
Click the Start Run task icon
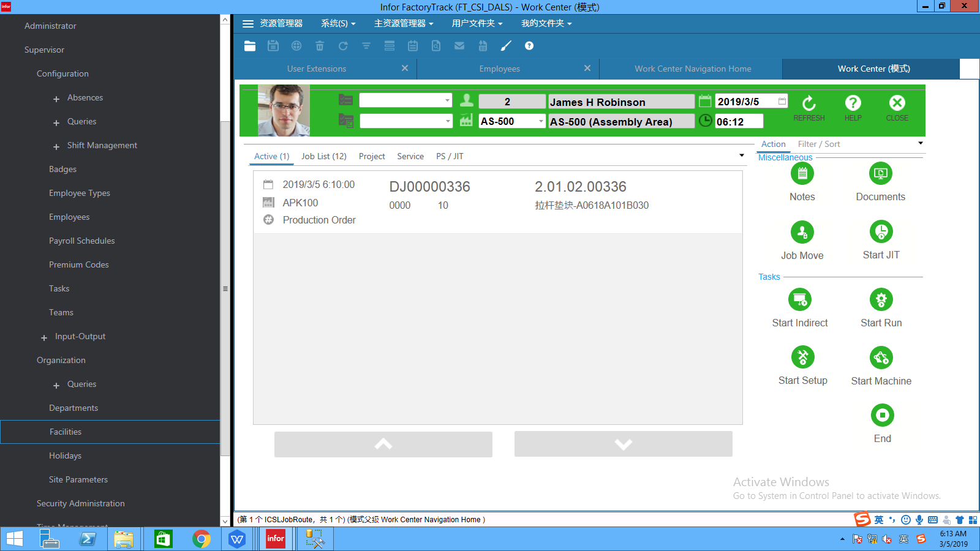881,300
